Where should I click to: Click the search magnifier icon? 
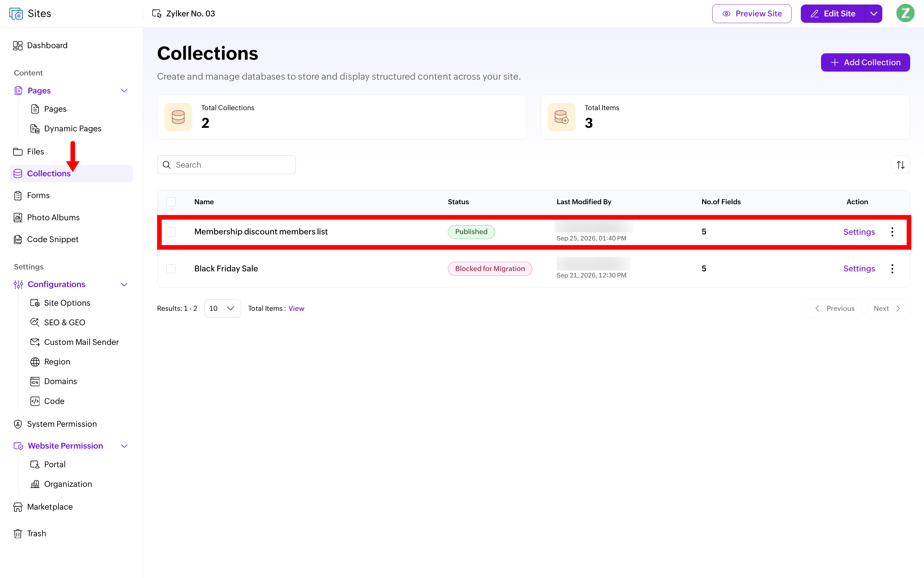click(167, 165)
